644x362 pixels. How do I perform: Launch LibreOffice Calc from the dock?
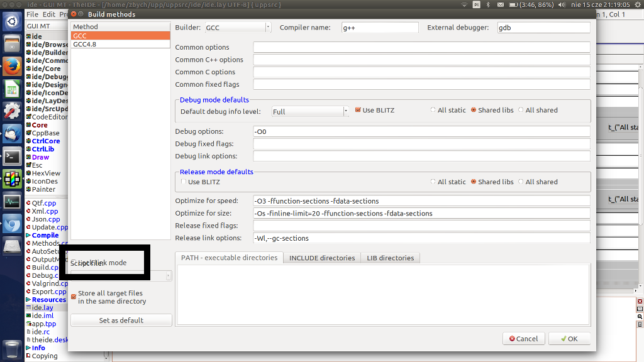tap(12, 89)
